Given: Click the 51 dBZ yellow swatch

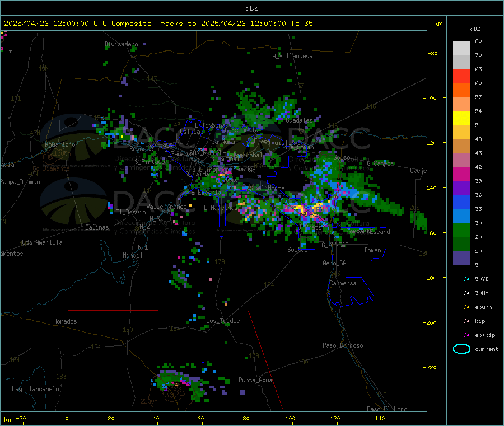Looking at the screenshot, I should pos(461,118).
